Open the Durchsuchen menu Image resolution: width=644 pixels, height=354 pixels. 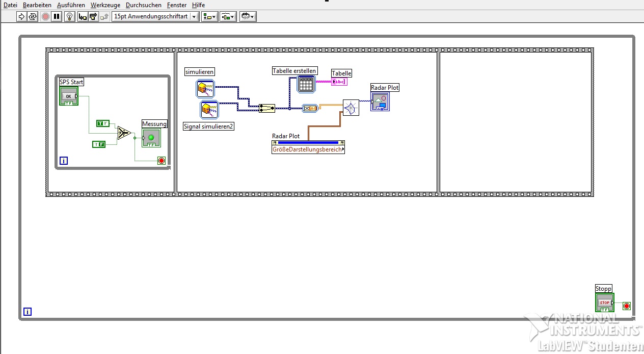click(144, 5)
